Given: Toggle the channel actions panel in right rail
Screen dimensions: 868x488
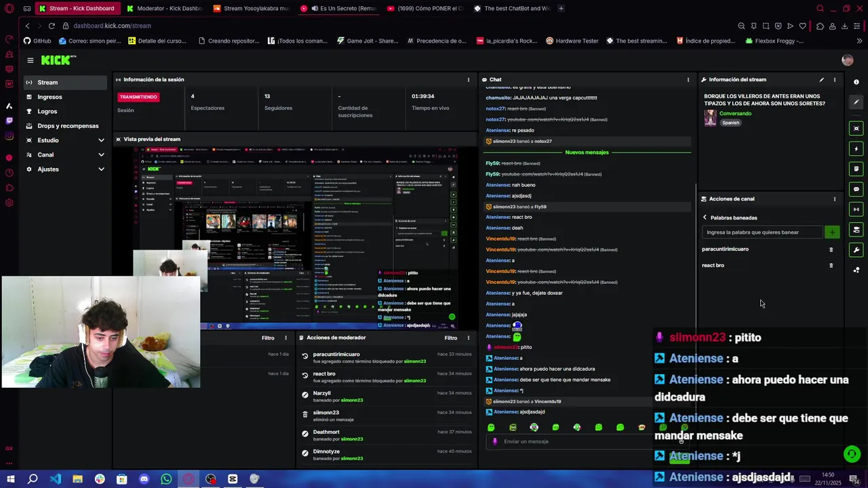Looking at the screenshot, I should pyautogui.click(x=856, y=230).
